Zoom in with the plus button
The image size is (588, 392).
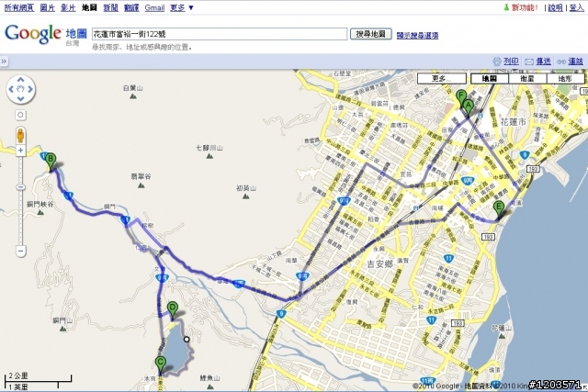tap(20, 151)
